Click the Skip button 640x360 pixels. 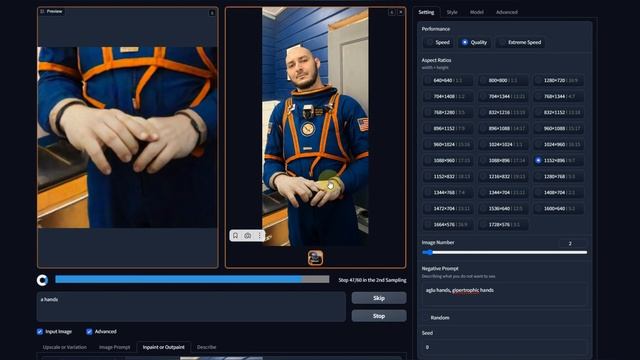pos(379,298)
